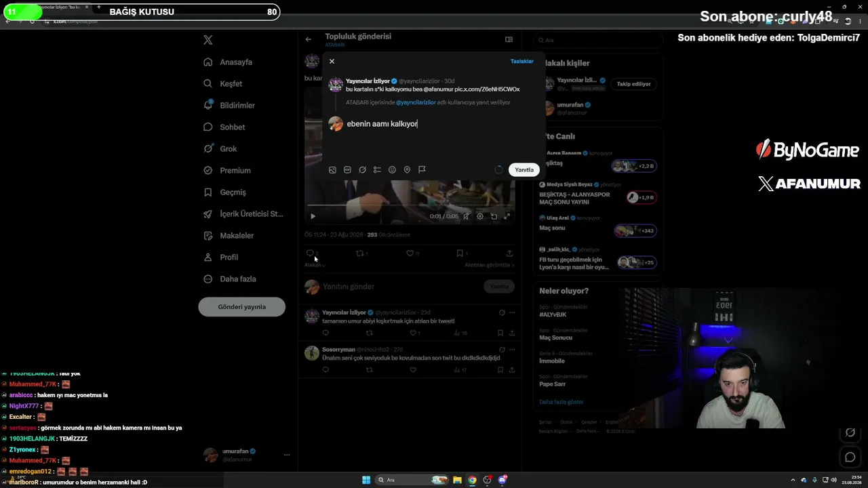Image resolution: width=868 pixels, height=488 pixels.
Task: Play the embedded video
Action: [x=313, y=216]
